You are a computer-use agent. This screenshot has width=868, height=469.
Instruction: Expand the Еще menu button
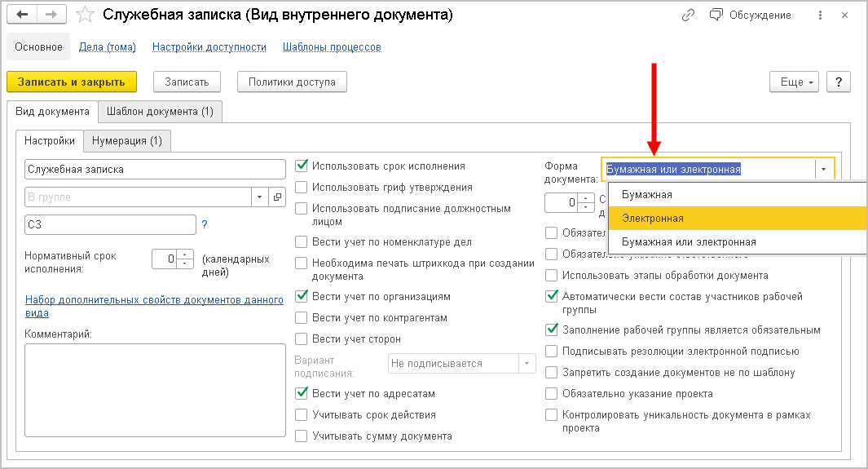[x=792, y=82]
